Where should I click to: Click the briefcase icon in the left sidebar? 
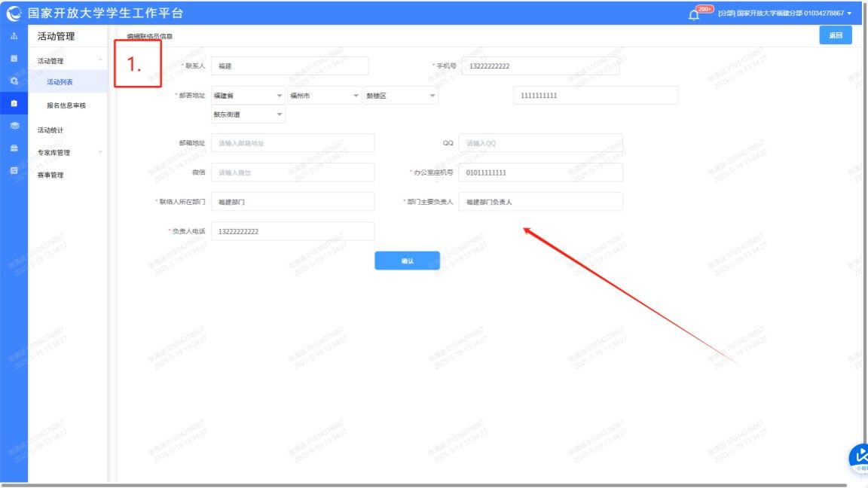(x=14, y=148)
